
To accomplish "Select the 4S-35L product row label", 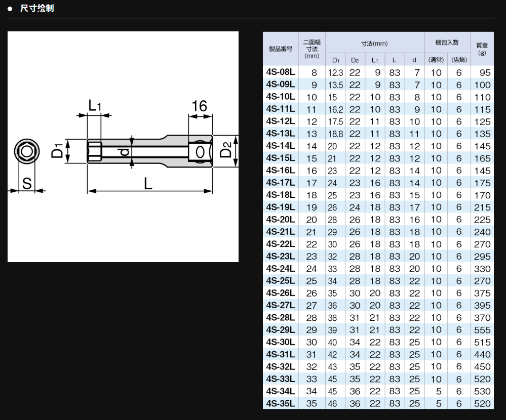I will tap(280, 403).
